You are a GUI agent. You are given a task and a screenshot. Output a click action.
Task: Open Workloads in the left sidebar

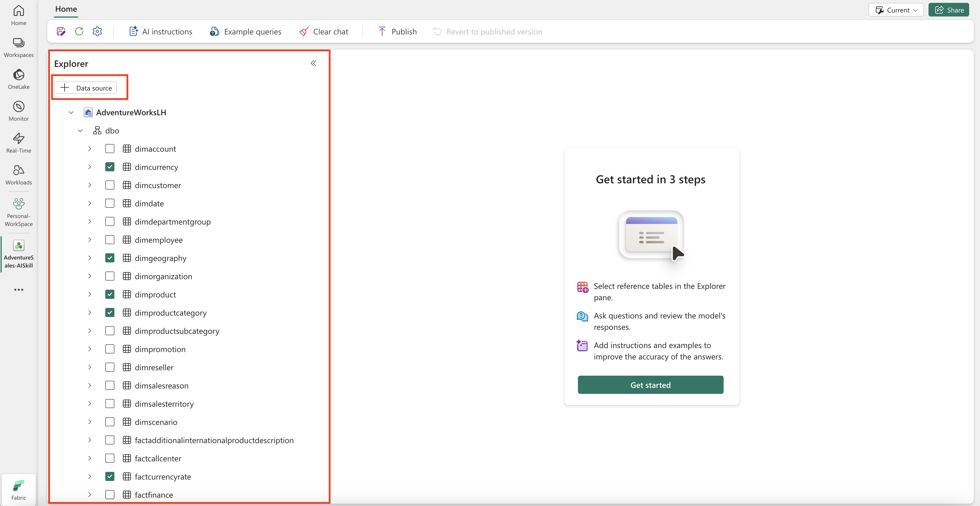[x=19, y=175]
